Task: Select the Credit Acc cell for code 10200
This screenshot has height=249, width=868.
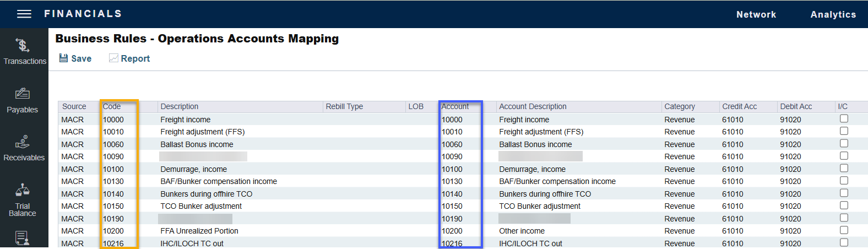Action: (x=733, y=231)
